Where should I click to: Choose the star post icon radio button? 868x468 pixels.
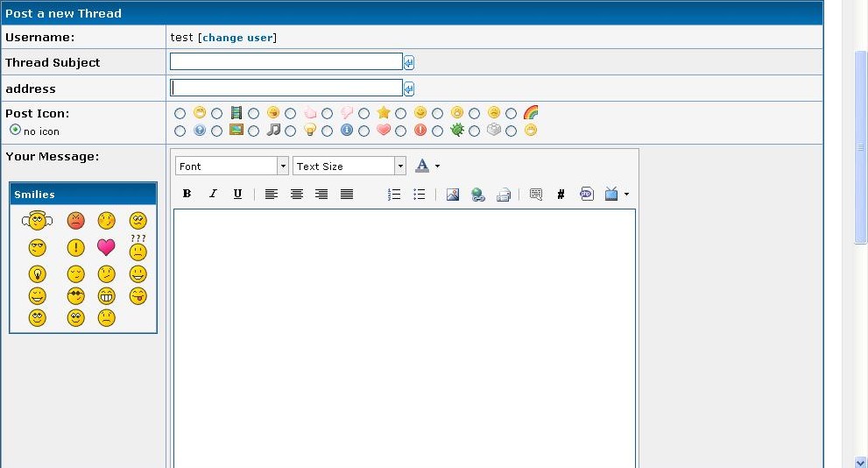pyautogui.click(x=364, y=113)
